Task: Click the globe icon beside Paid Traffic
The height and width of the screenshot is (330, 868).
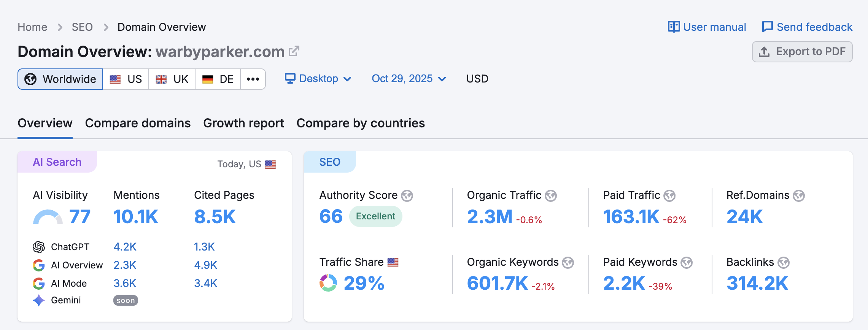Action: 669,196
